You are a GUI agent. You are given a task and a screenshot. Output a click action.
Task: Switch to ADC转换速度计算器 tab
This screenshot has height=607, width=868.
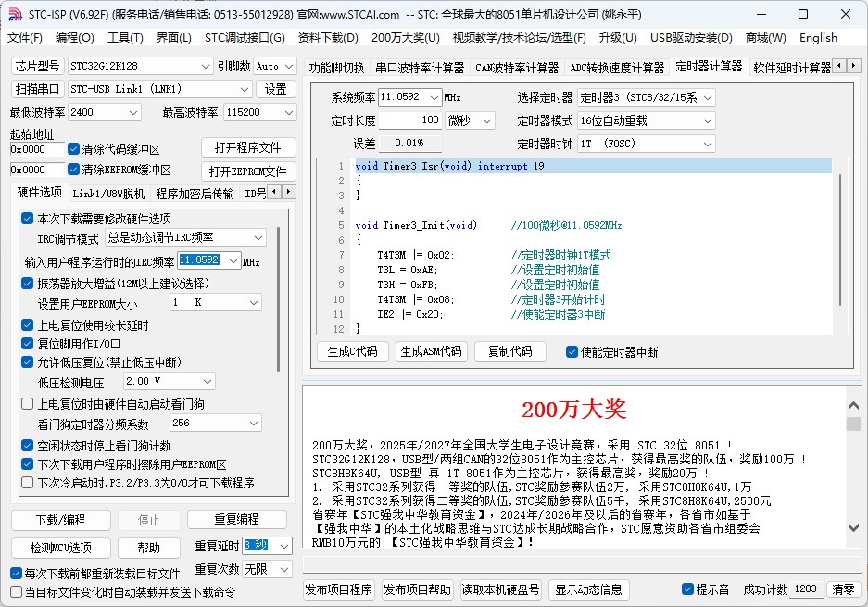point(617,68)
